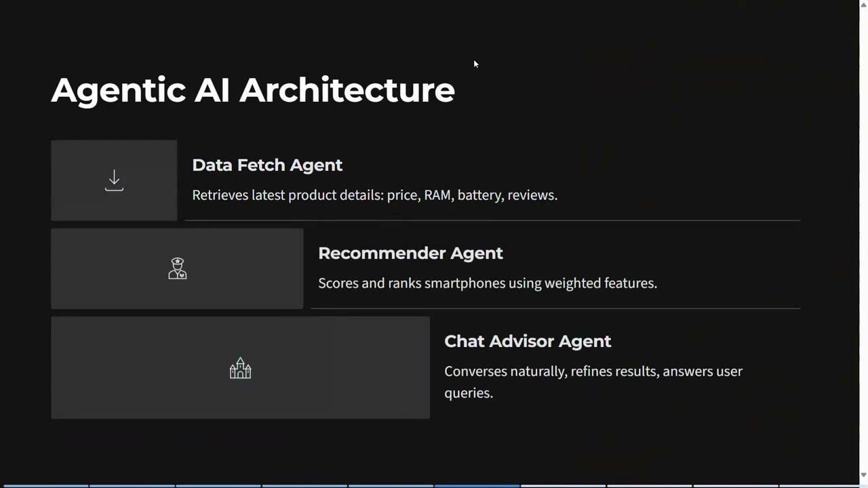This screenshot has height=488, width=868.
Task: Click the download arrow icon for Data Fetch Agent
Action: pyautogui.click(x=114, y=180)
